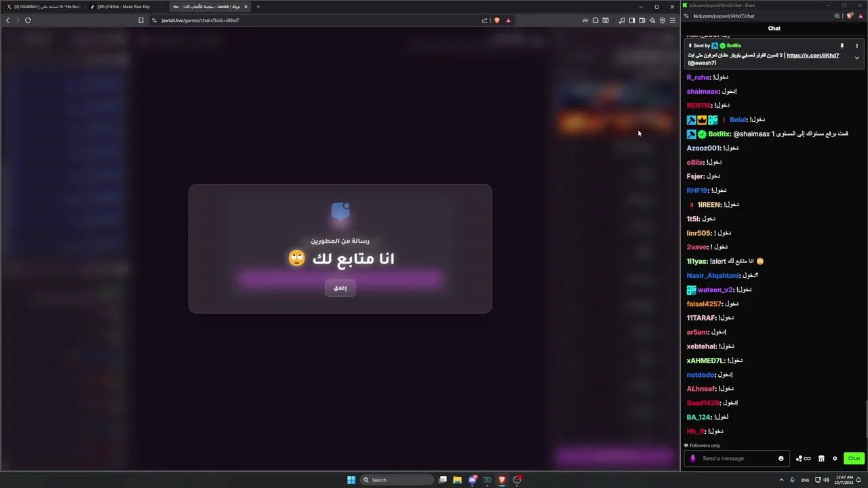Bookmark the jawlah.live page
This screenshot has height=488, width=868.
point(141,20)
